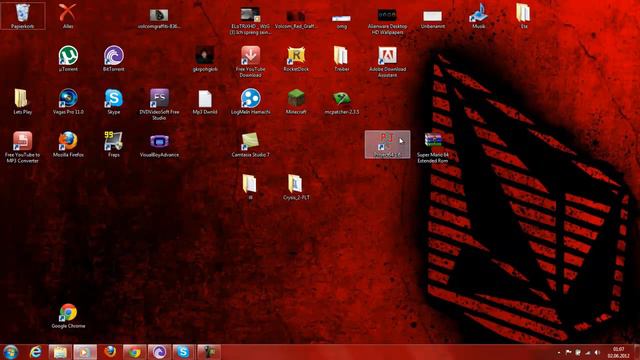Screen dimensions: 640x360
Task: Click the Windows Start button
Action: pyautogui.click(x=10, y=352)
